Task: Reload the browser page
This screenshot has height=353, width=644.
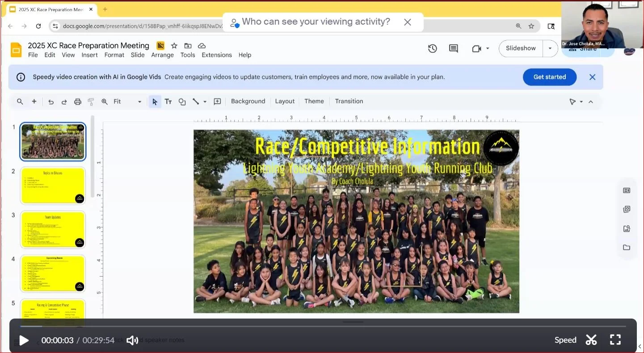Action: point(38,26)
